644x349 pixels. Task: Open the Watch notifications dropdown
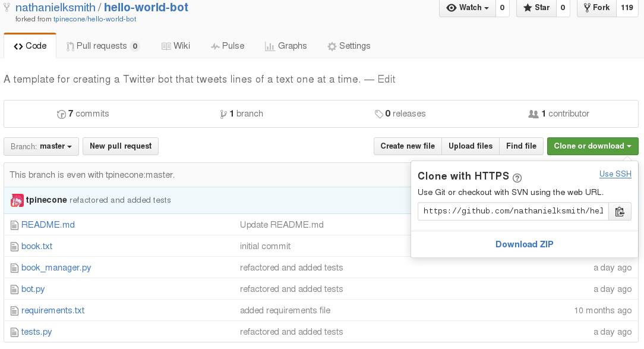pos(468,8)
